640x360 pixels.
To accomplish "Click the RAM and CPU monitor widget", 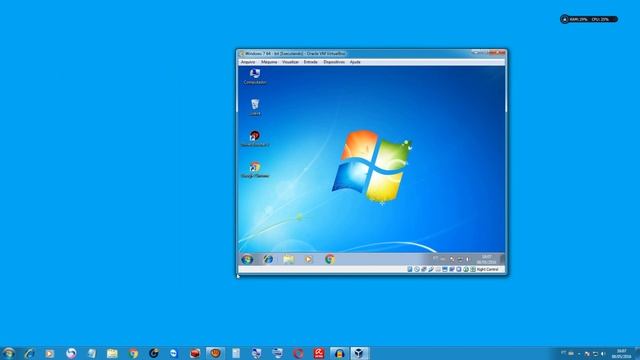I will [x=589, y=19].
